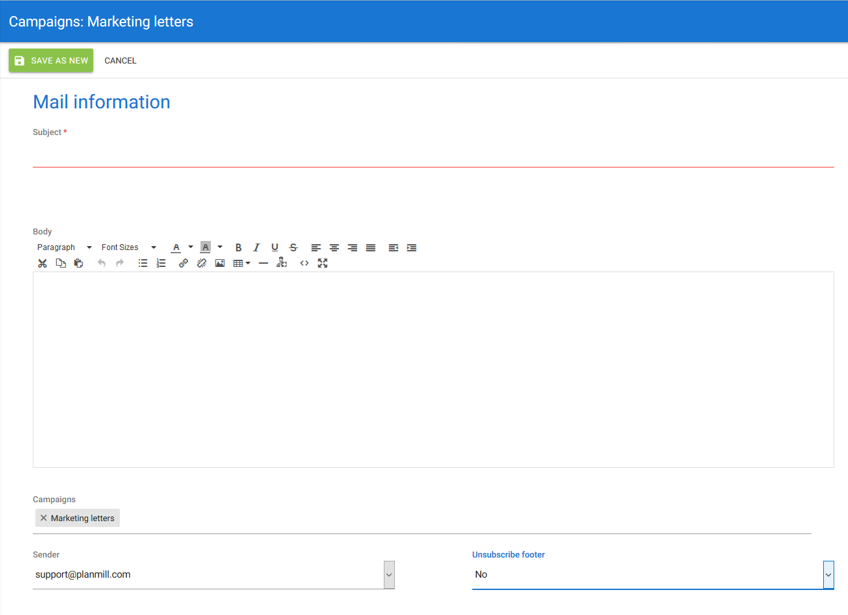Open the text color picker arrow
The height and width of the screenshot is (615, 848).
tap(191, 248)
